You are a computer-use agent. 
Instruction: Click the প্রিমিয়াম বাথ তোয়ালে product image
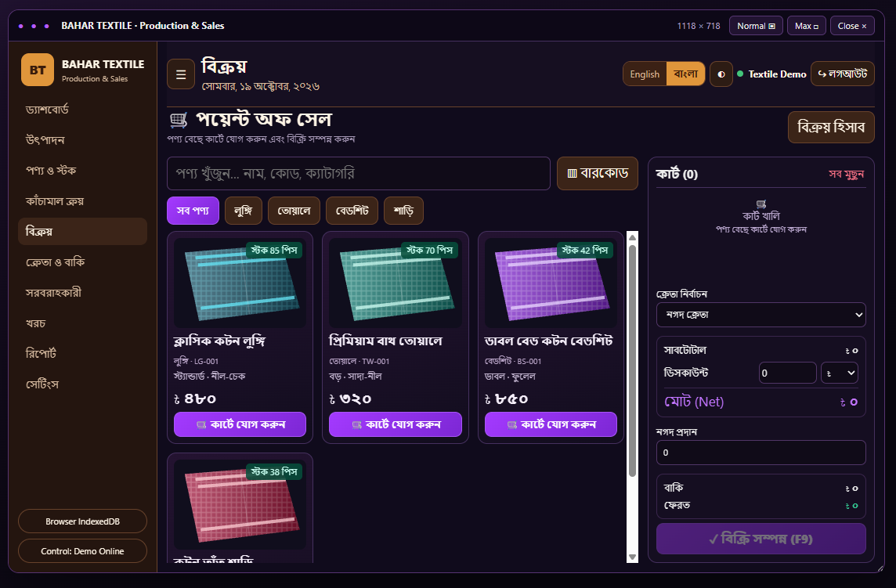(396, 283)
